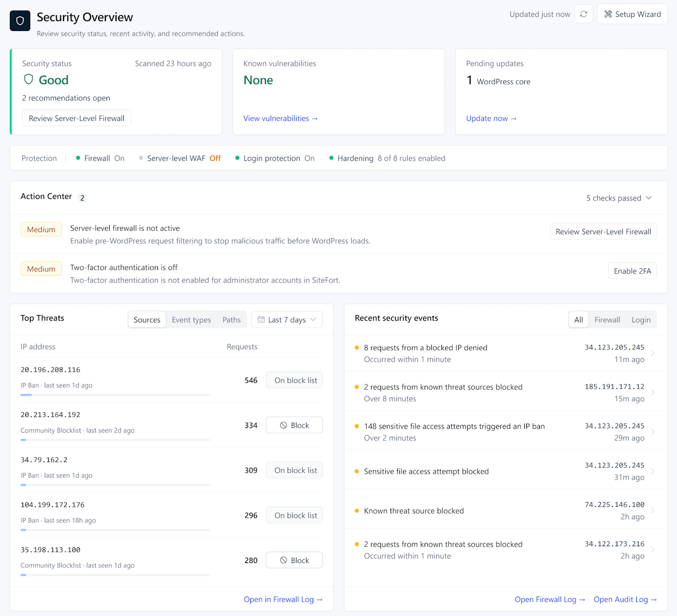The image size is (677, 616).
Task: Expand chevron for 148 sensitive file access attempts event
Action: click(x=653, y=432)
